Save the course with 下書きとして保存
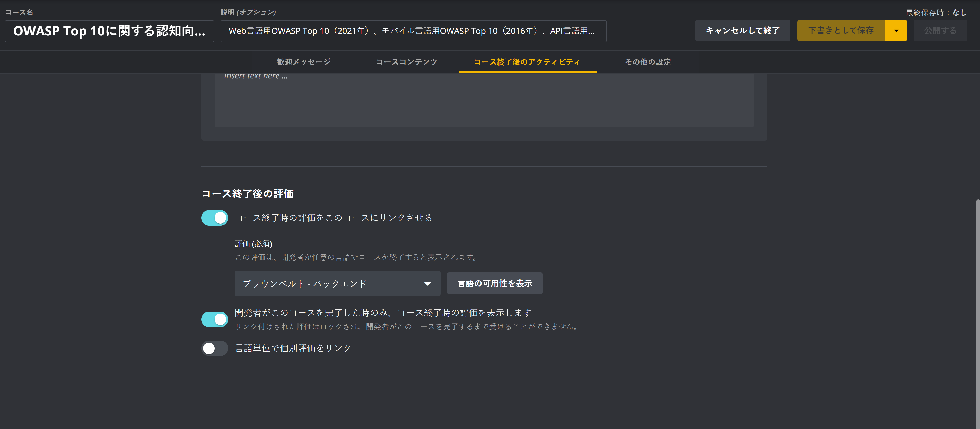Image resolution: width=980 pixels, height=429 pixels. (x=841, y=30)
